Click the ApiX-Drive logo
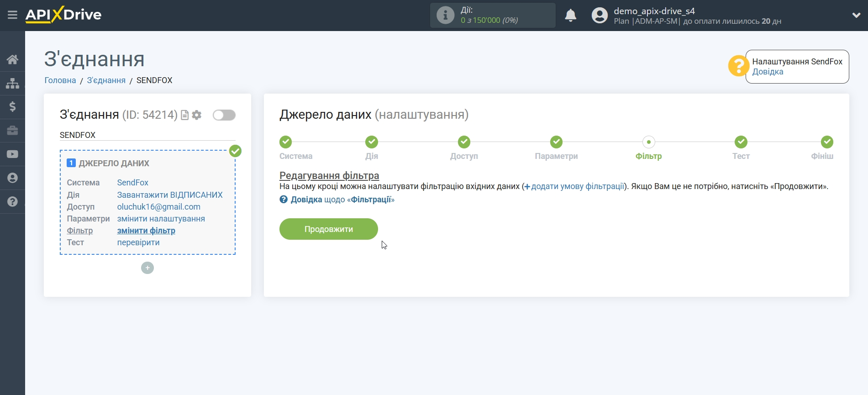 pyautogui.click(x=63, y=15)
